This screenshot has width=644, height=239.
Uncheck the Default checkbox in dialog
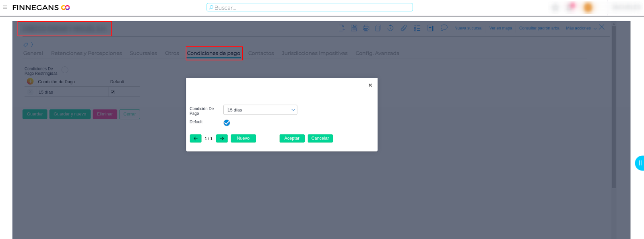(x=227, y=123)
